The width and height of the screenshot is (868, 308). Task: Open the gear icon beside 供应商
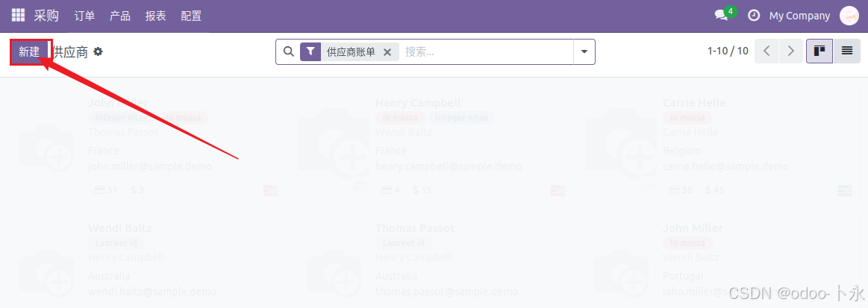click(98, 52)
